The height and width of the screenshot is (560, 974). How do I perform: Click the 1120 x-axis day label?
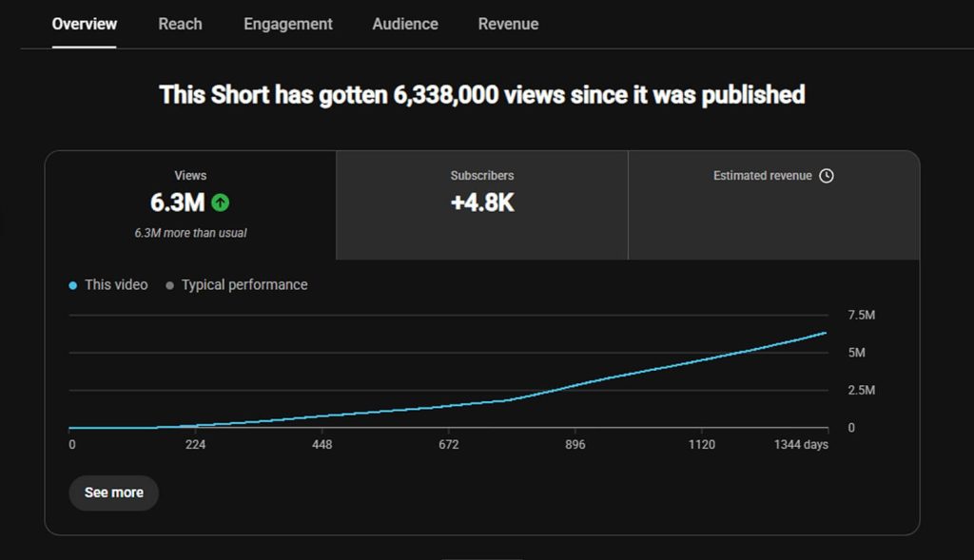tap(702, 445)
